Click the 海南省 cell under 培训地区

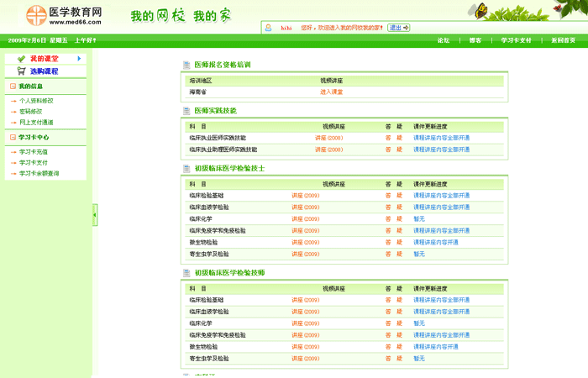(x=198, y=92)
